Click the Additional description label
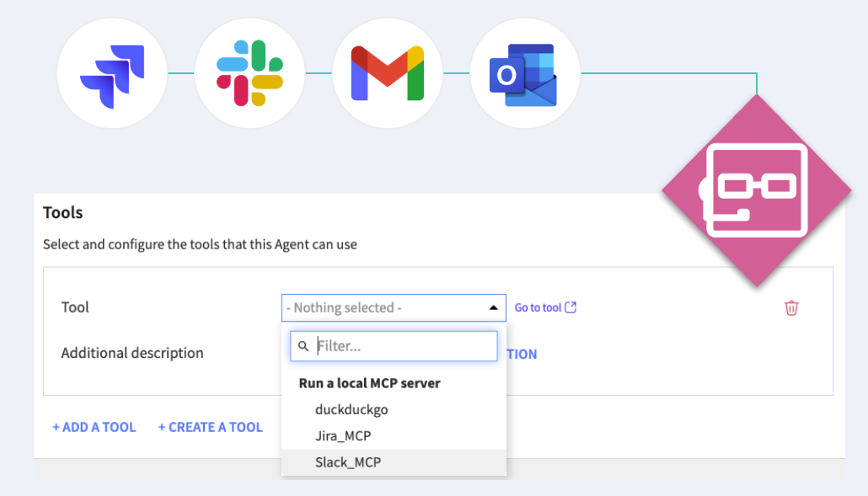Image resolution: width=868 pixels, height=496 pixels. click(x=132, y=353)
